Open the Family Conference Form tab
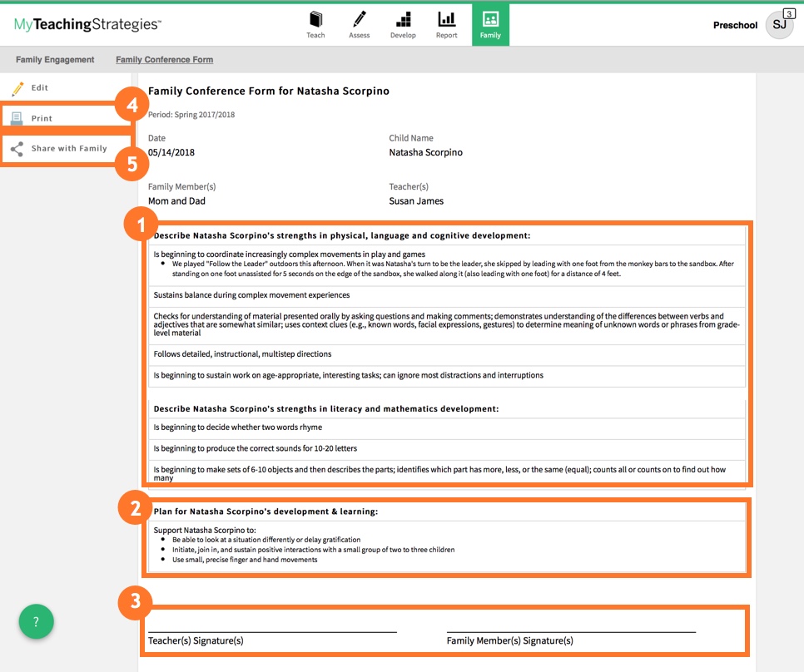Viewport: 804px width, 672px height. 164,59
